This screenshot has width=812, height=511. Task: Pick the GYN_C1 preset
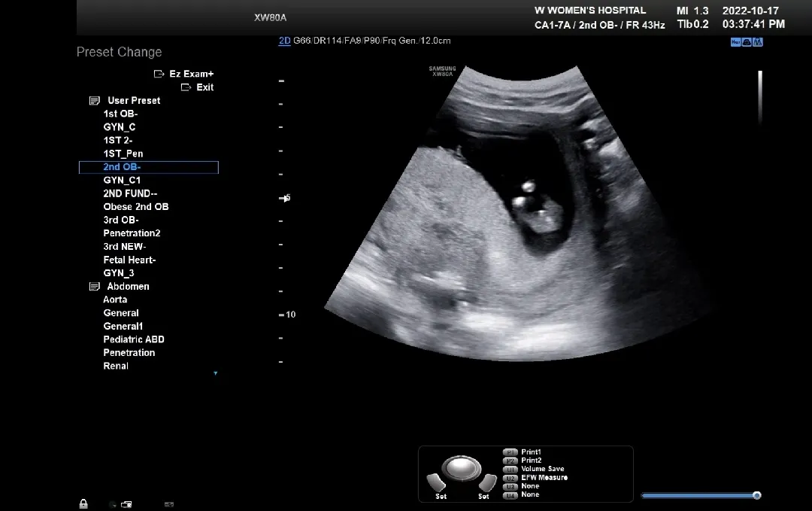pos(123,181)
